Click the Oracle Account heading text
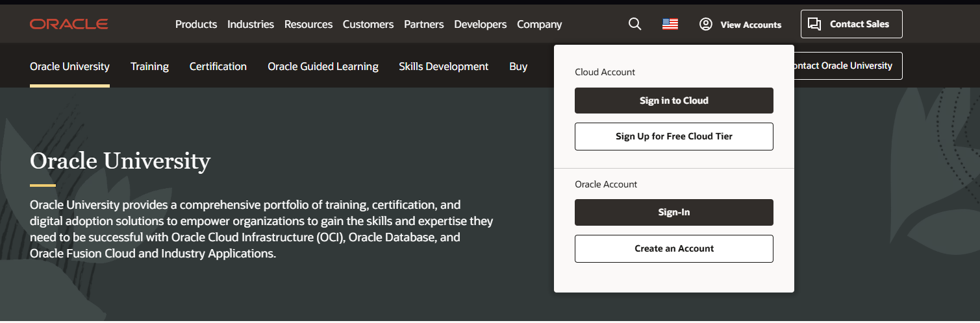This screenshot has height=323, width=980. click(606, 184)
